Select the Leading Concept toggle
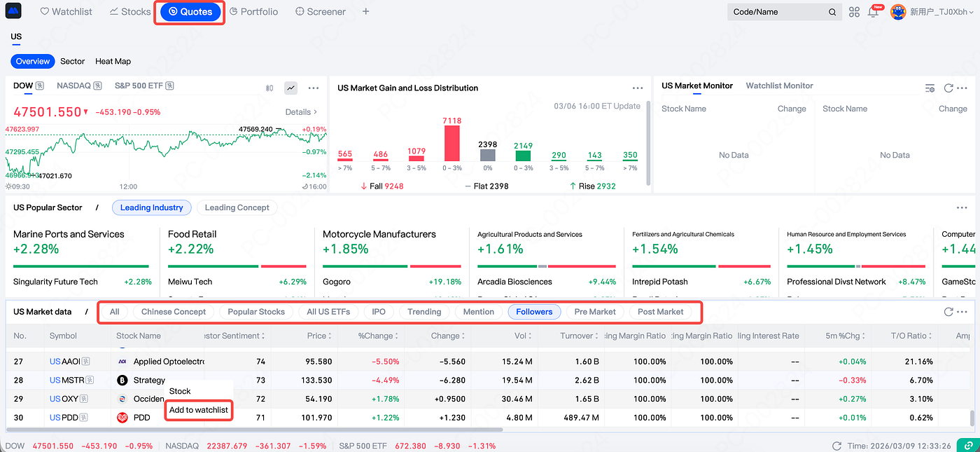980x452 pixels. point(237,207)
